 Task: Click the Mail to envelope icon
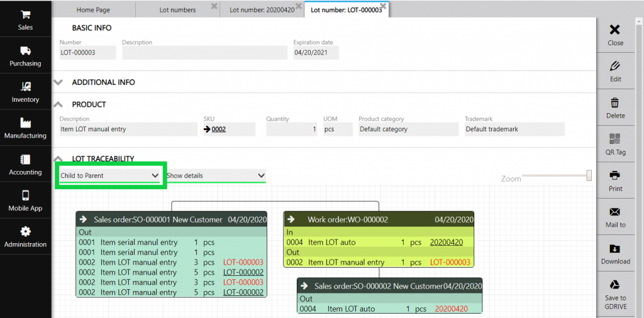click(615, 212)
